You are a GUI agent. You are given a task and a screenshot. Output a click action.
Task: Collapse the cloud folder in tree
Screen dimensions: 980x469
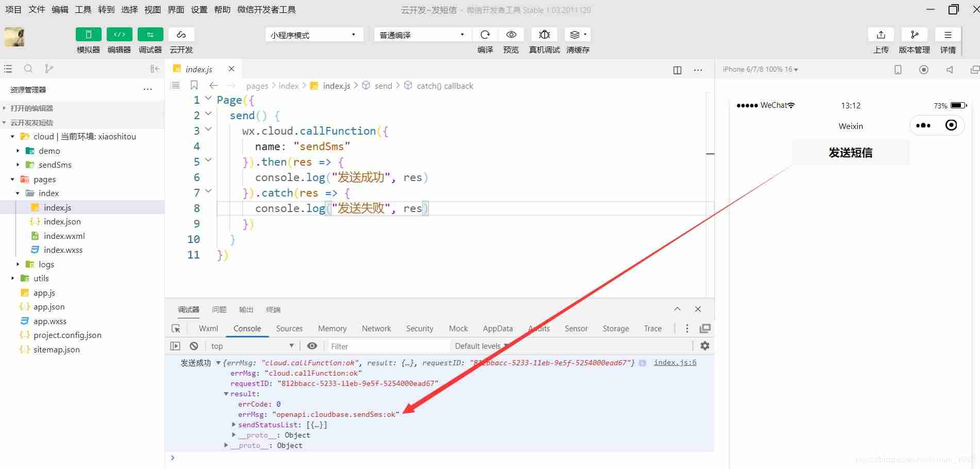(x=13, y=136)
